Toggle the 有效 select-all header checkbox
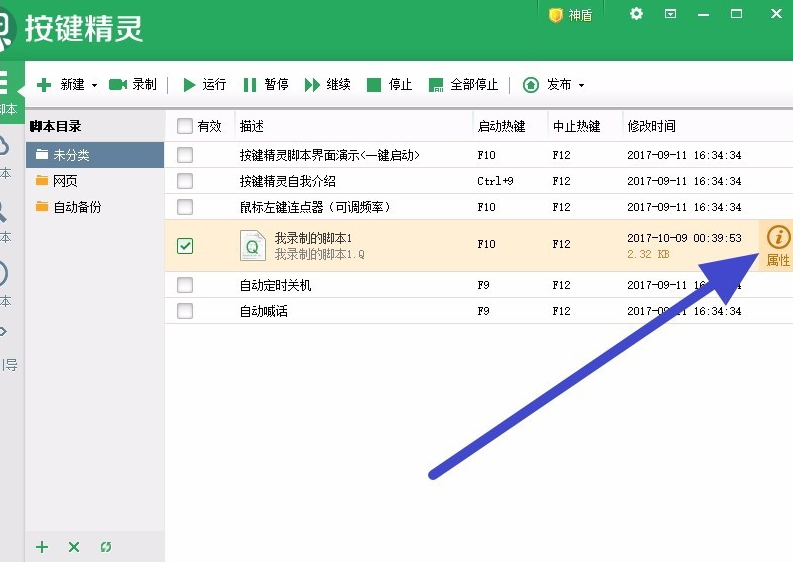Viewport: 793px width, 562px height. [185, 126]
